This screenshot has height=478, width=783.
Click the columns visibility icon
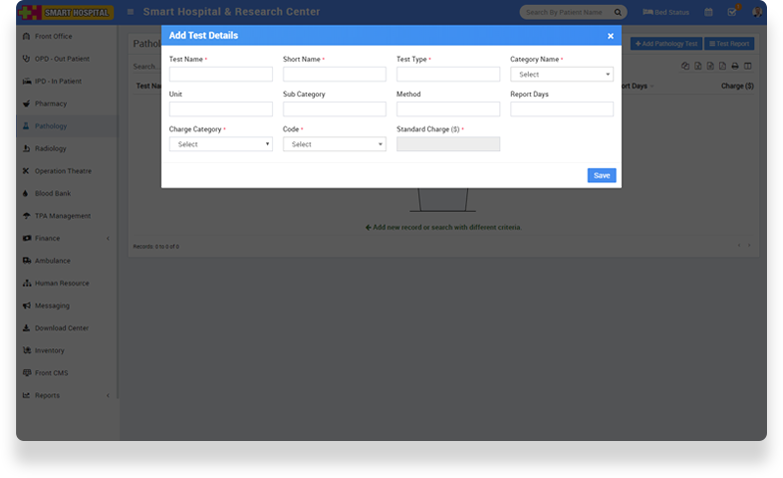coord(746,66)
